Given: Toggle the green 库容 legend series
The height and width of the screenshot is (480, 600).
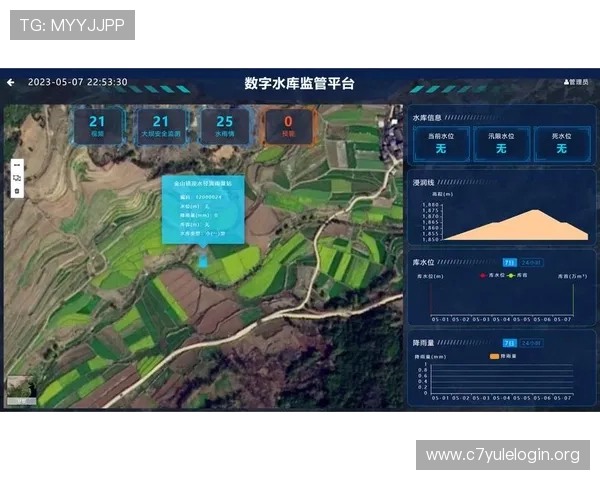Looking at the screenshot, I should click(517, 275).
